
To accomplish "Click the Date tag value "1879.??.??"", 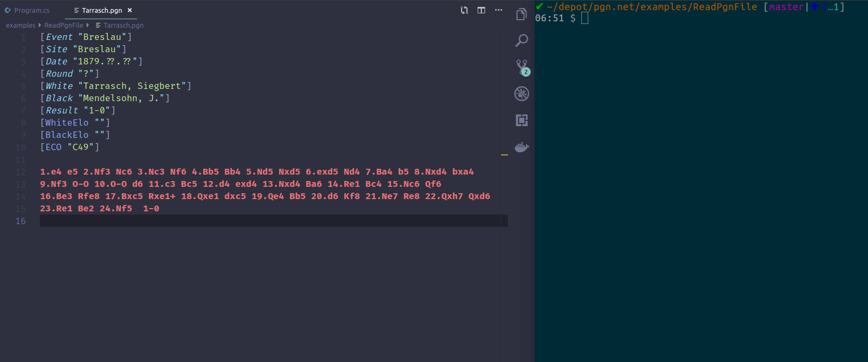I will pyautogui.click(x=105, y=61).
